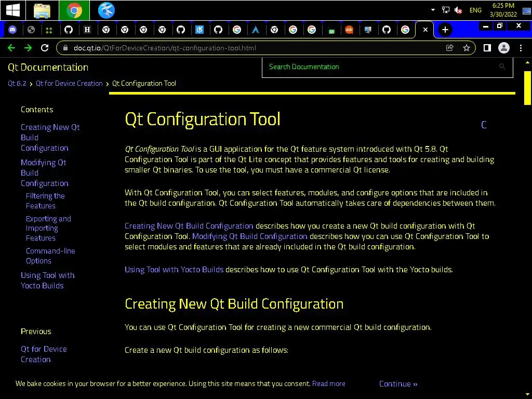
Task: Open the clock showing 6:25 PM
Action: 503,10
